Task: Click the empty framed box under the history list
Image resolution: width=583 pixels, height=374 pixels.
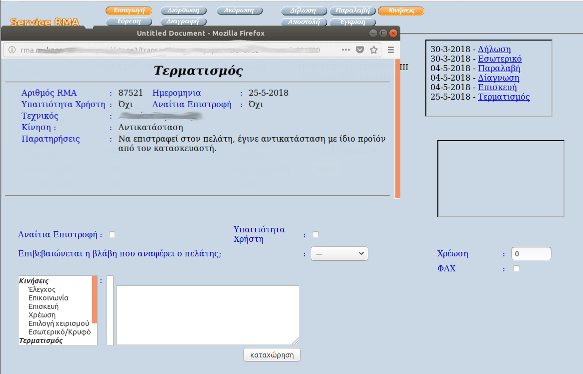Action: [500, 178]
